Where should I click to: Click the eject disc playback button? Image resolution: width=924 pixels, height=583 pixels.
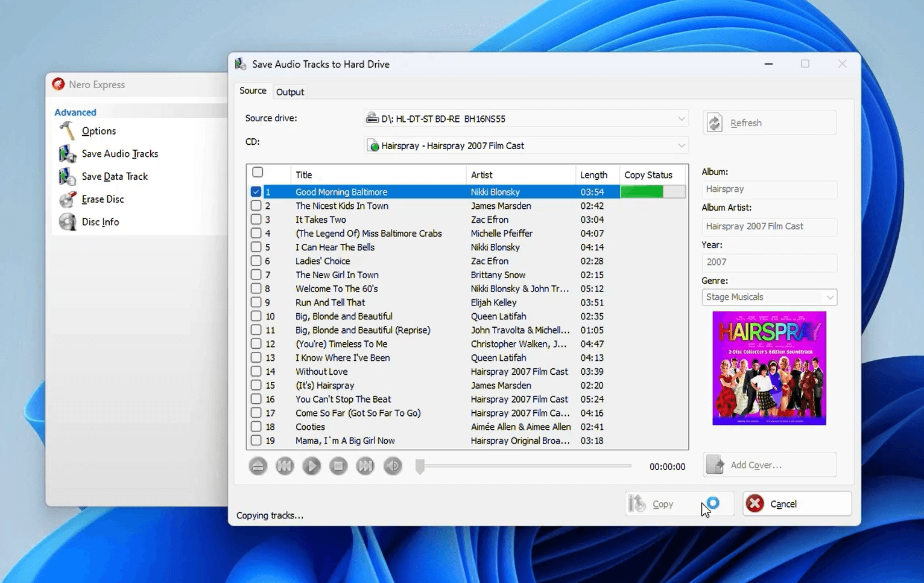point(258,466)
